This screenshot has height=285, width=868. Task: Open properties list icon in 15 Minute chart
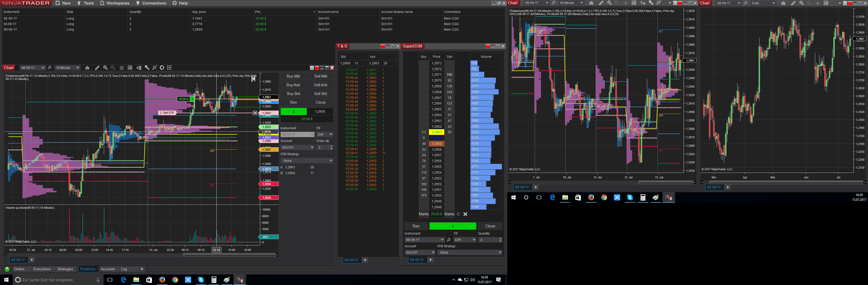[170, 68]
